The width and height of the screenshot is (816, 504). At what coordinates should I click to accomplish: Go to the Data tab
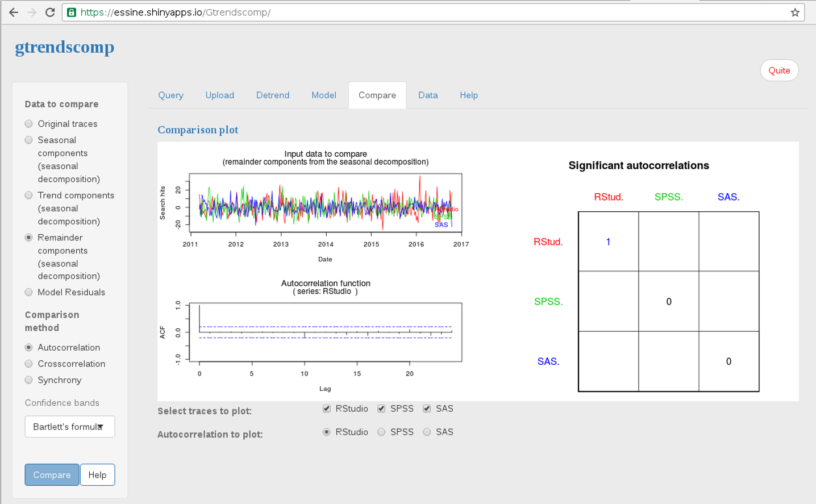pos(428,95)
